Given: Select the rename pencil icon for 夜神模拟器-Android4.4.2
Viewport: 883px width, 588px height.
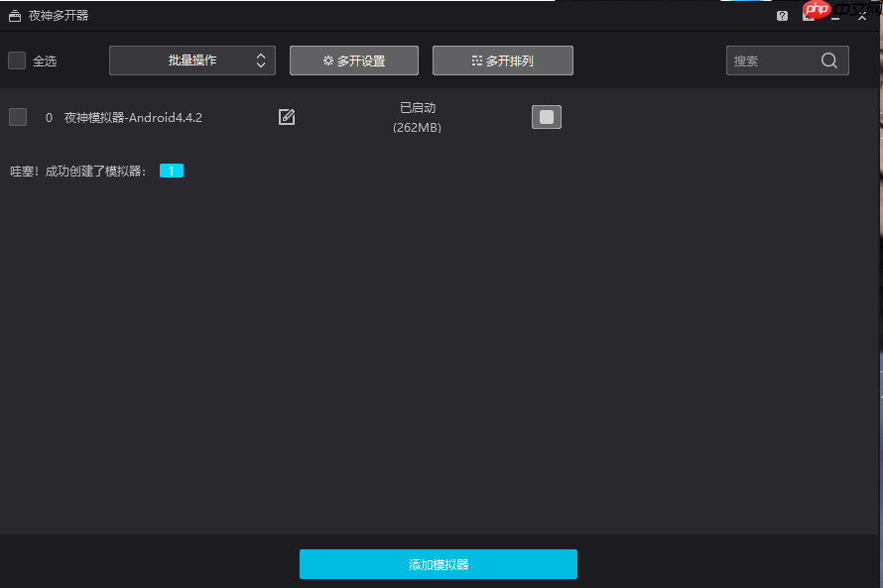Looking at the screenshot, I should pyautogui.click(x=286, y=116).
